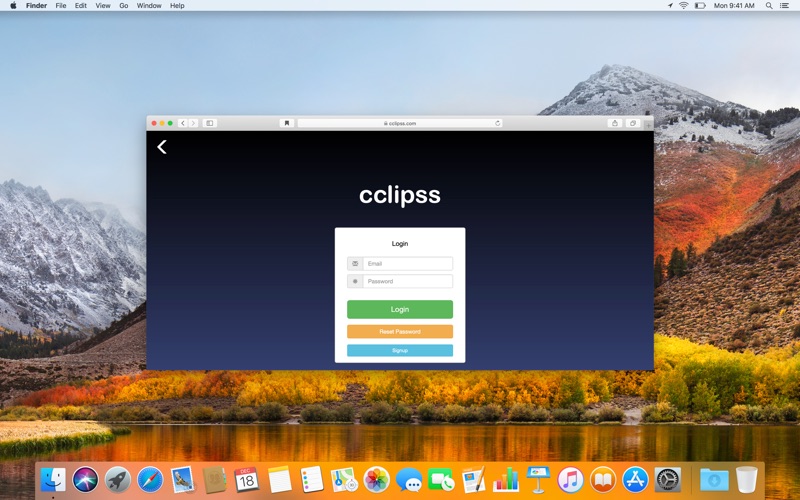
Task: Open Messages speech bubble in Dock
Action: tap(409, 480)
